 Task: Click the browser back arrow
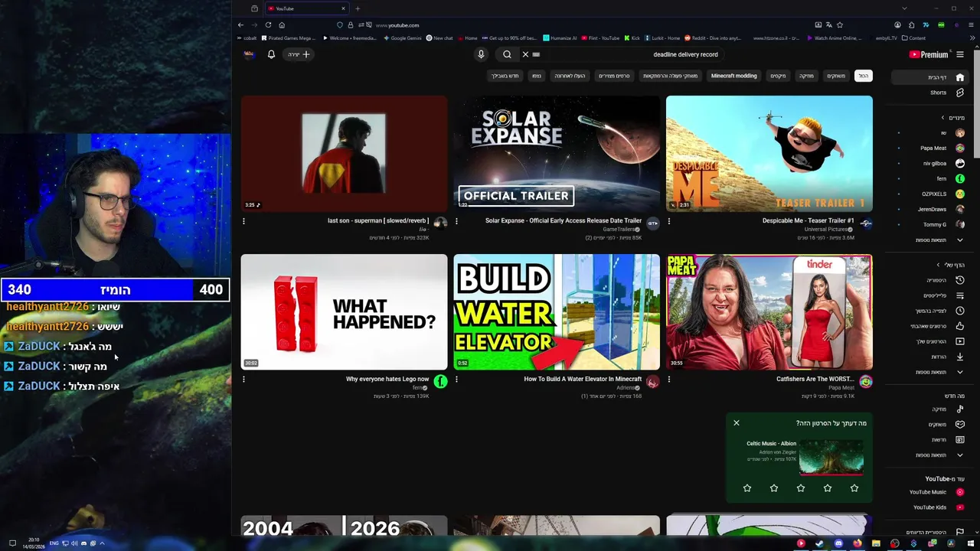point(240,24)
